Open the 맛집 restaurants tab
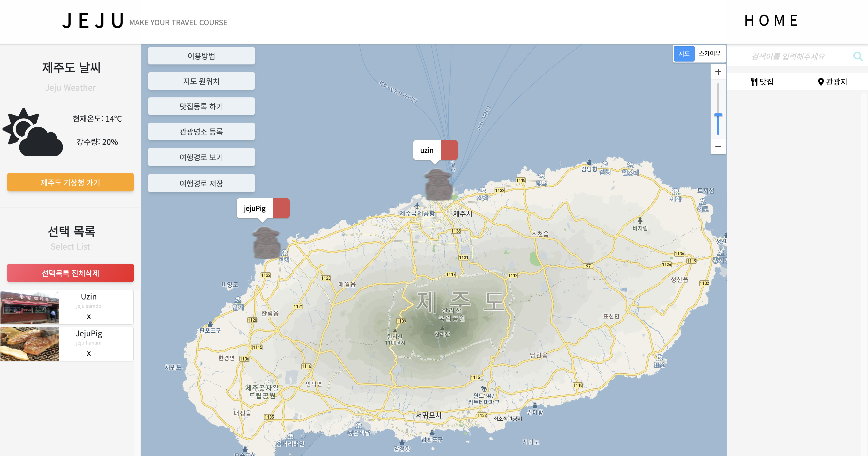 [762, 82]
